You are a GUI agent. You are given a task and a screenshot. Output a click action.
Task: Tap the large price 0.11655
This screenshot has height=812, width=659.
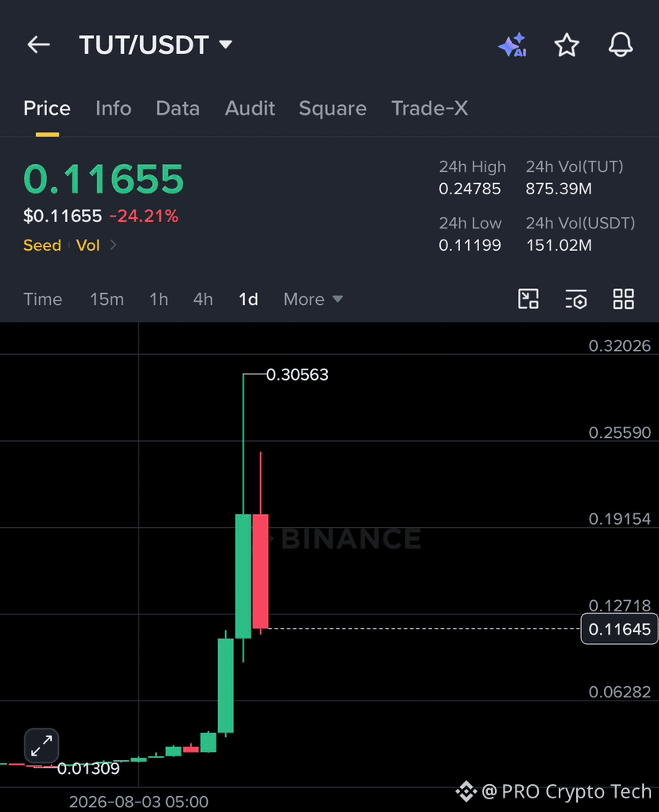[x=103, y=179]
